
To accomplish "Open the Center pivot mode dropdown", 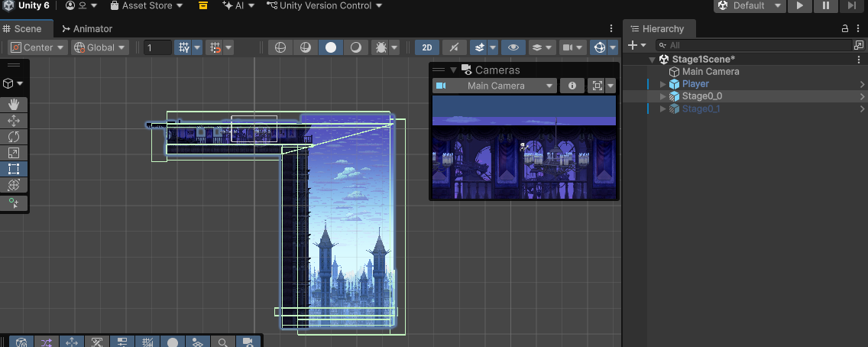I will click(x=38, y=47).
